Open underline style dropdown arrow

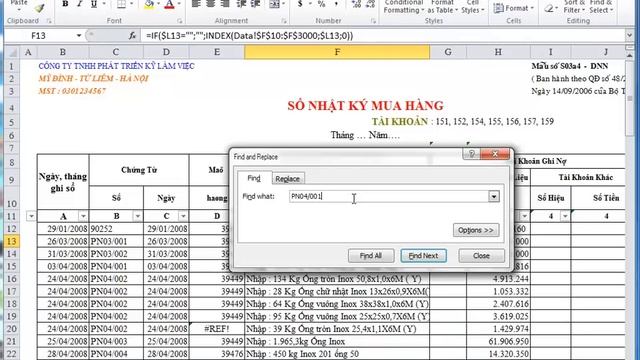click(104, 4)
